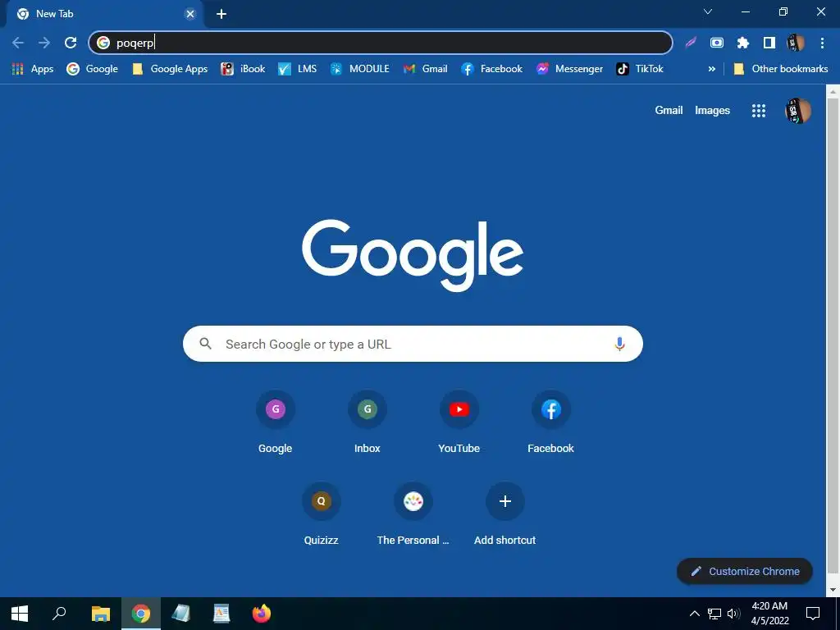Open the Inbox shortcut tile

point(367,422)
